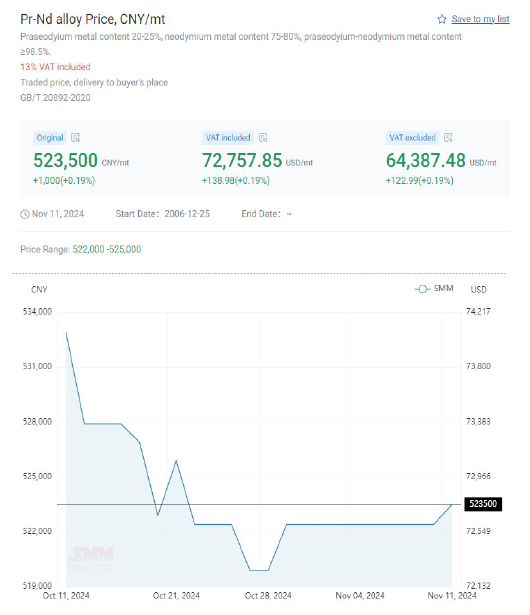
Task: Click the End Date field value
Action: click(289, 214)
